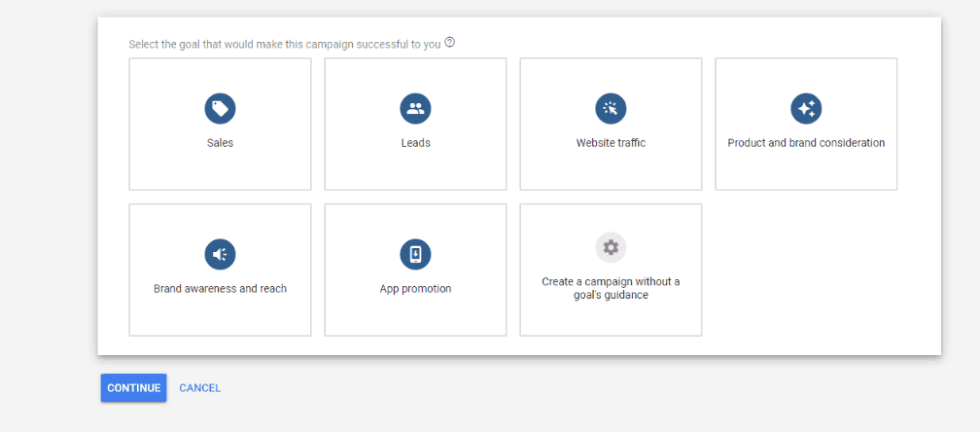Viewport: 980px width, 432px height.
Task: Click the gray gear icon
Action: 611,248
